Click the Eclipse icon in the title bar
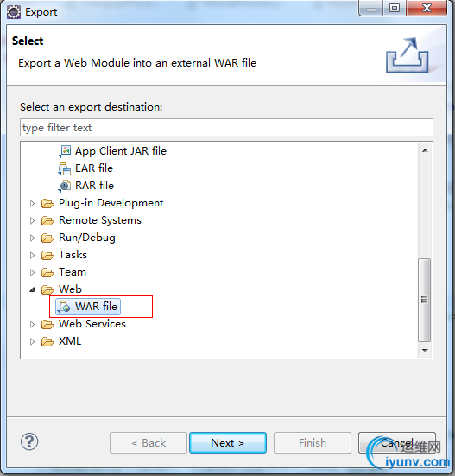Screen dimensions: 455x476 (x=14, y=12)
